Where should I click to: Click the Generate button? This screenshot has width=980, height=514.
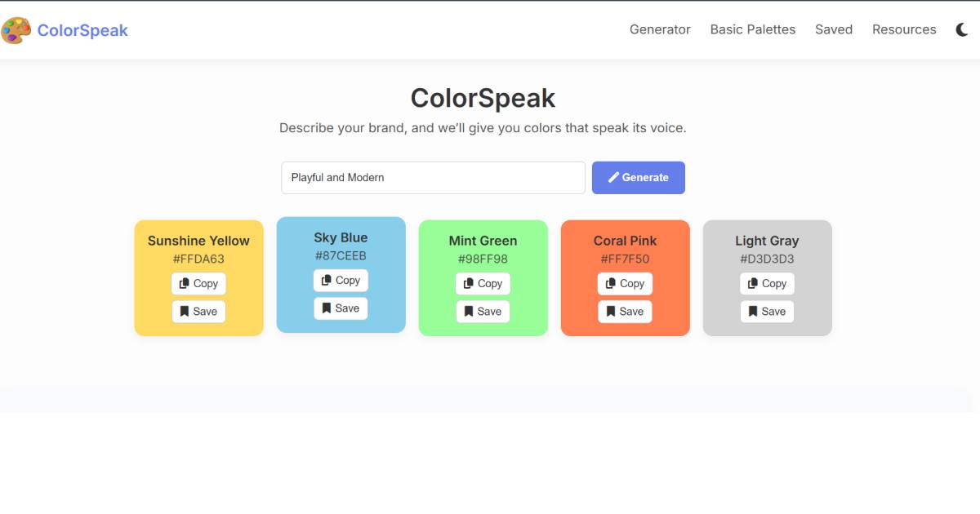pos(639,177)
